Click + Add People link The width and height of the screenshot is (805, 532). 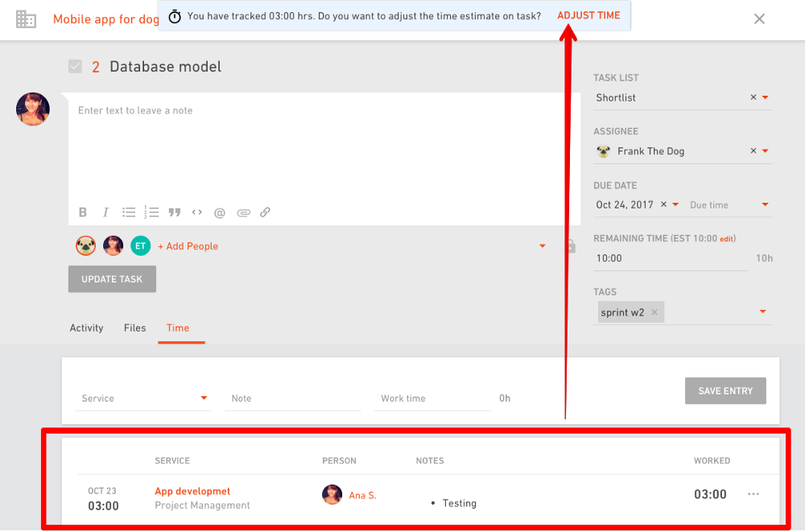point(188,246)
